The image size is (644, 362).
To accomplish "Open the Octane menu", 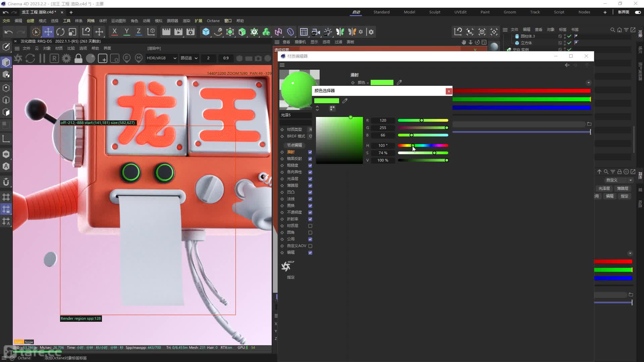I will [x=213, y=21].
